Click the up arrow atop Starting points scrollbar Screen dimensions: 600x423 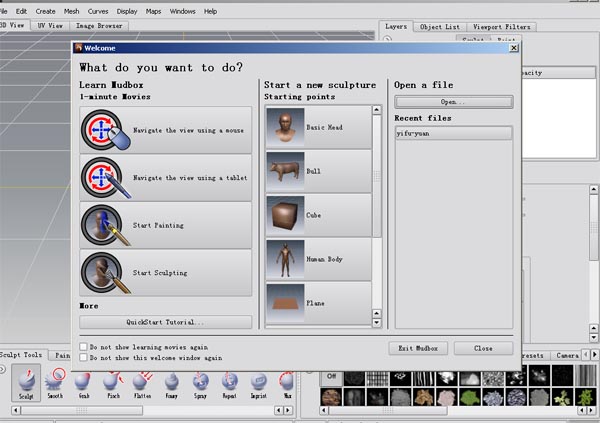tap(377, 110)
